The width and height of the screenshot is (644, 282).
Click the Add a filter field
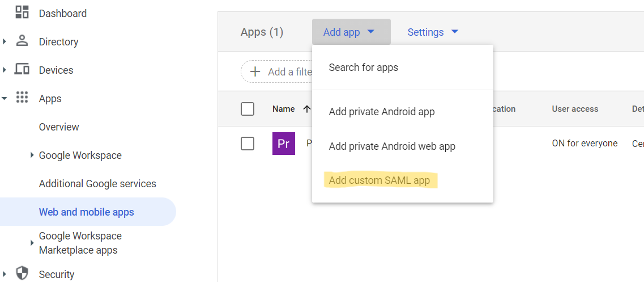277,71
